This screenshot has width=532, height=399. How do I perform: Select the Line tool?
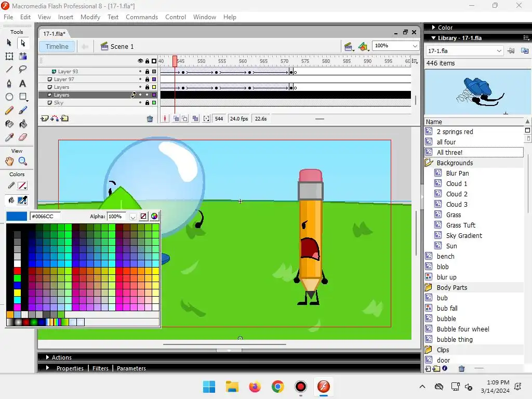click(9, 70)
